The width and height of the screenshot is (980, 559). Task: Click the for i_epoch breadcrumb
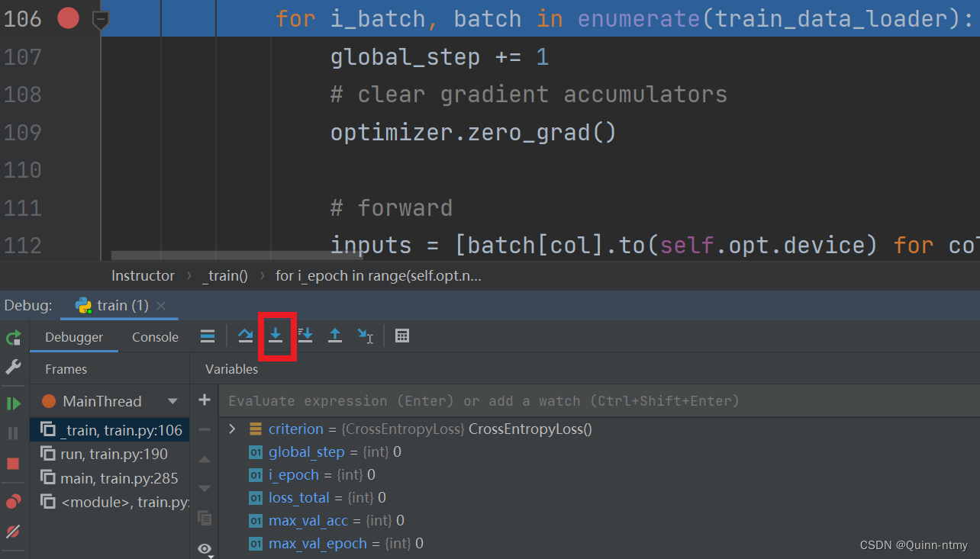(x=379, y=275)
